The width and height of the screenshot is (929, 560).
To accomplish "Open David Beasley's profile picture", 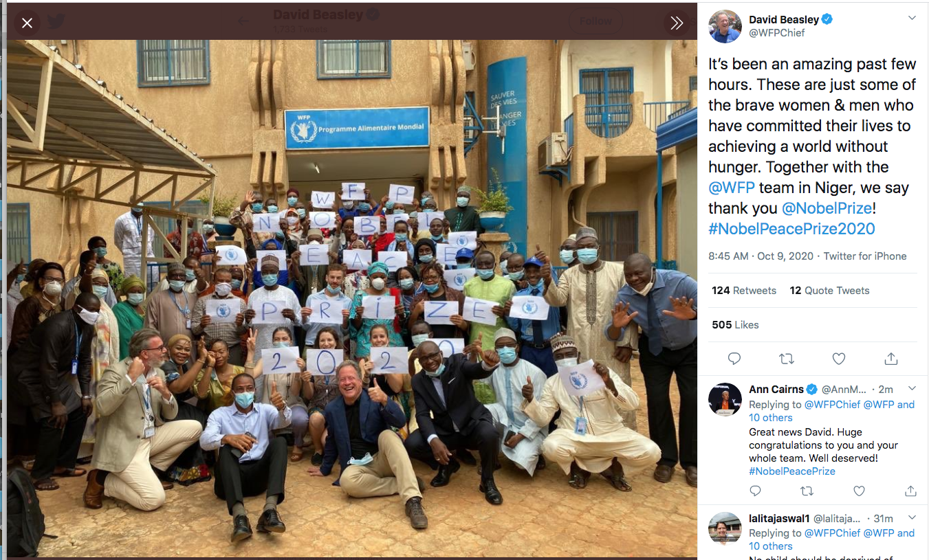I will click(725, 27).
